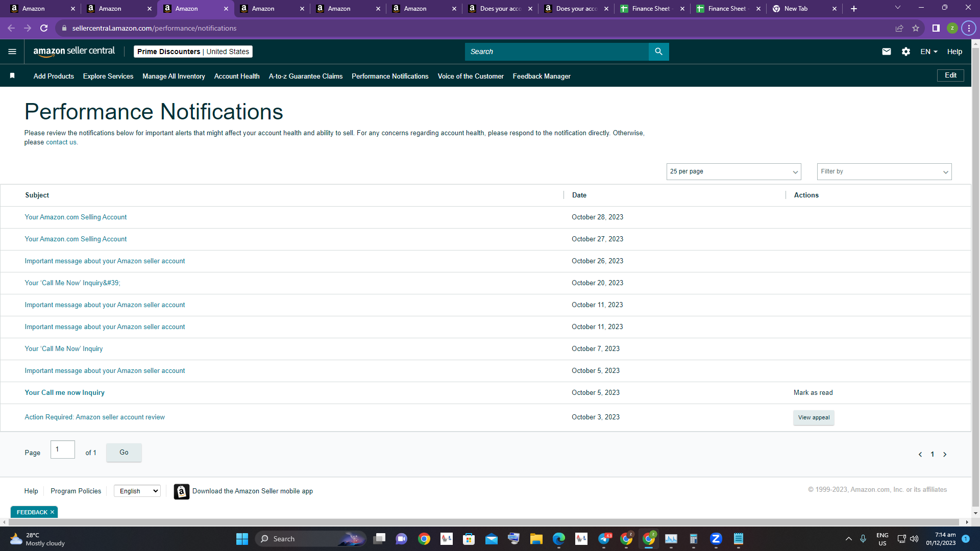The image size is (980, 551).
Task: Select Performance Notifications in the nav bar
Action: [390, 76]
